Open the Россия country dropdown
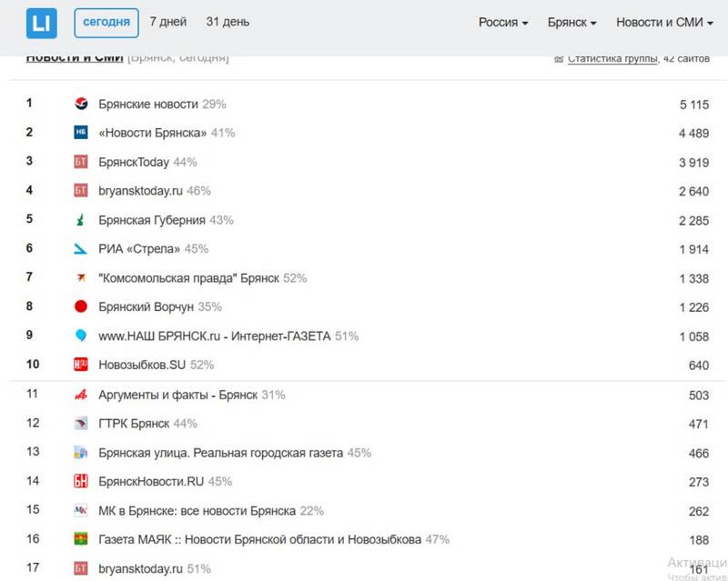The image size is (728, 581). pyautogui.click(x=503, y=23)
